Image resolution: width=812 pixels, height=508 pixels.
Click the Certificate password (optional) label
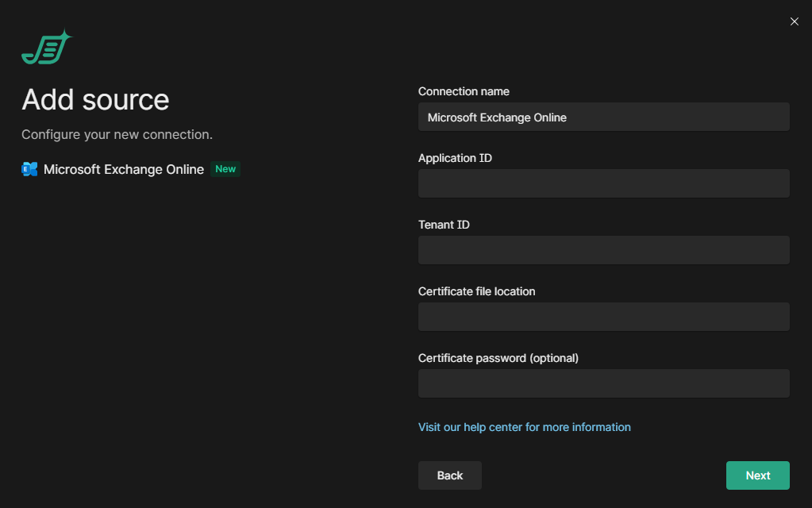pyautogui.click(x=498, y=358)
